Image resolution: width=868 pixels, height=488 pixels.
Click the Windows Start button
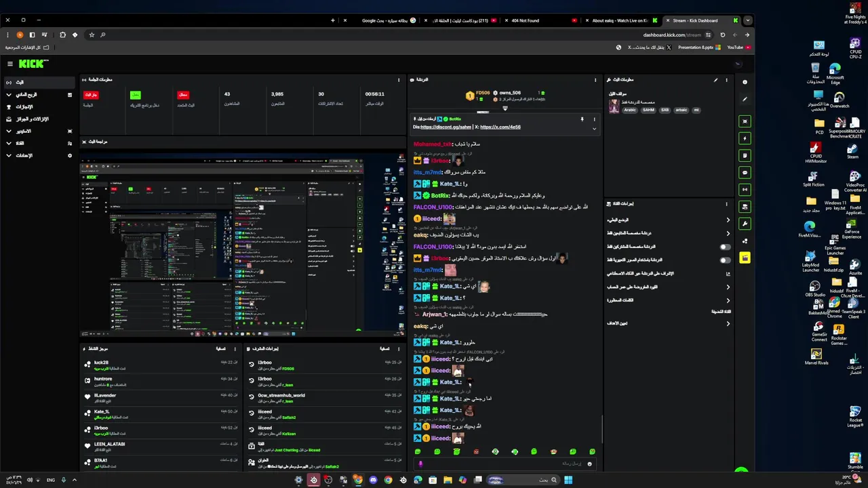568,480
